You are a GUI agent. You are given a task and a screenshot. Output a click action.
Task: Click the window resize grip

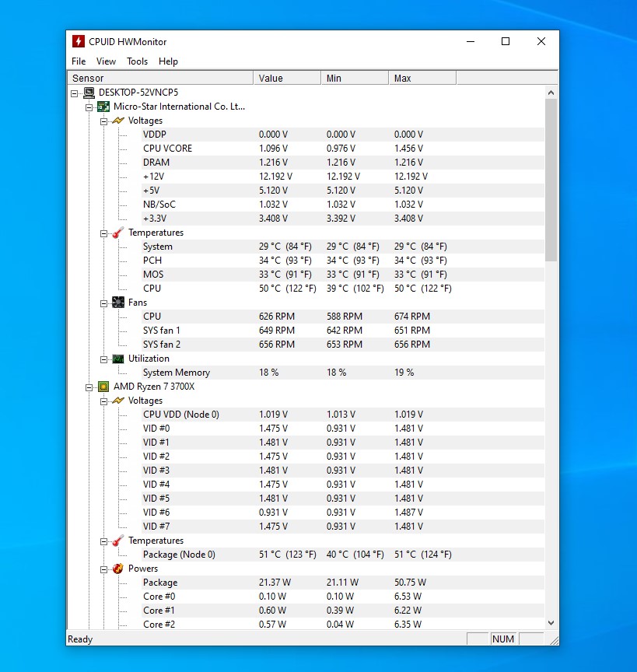pyautogui.click(x=554, y=640)
